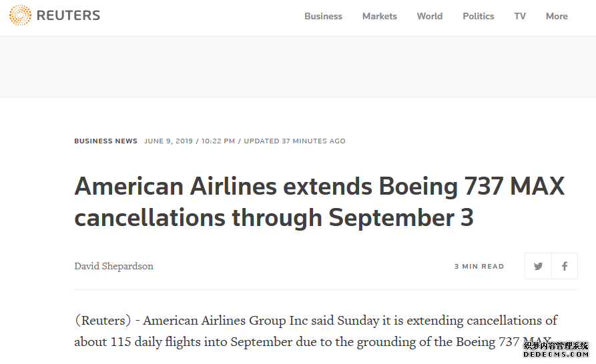Open the Business section in navigation
This screenshot has width=596, height=364.
pos(323,16)
